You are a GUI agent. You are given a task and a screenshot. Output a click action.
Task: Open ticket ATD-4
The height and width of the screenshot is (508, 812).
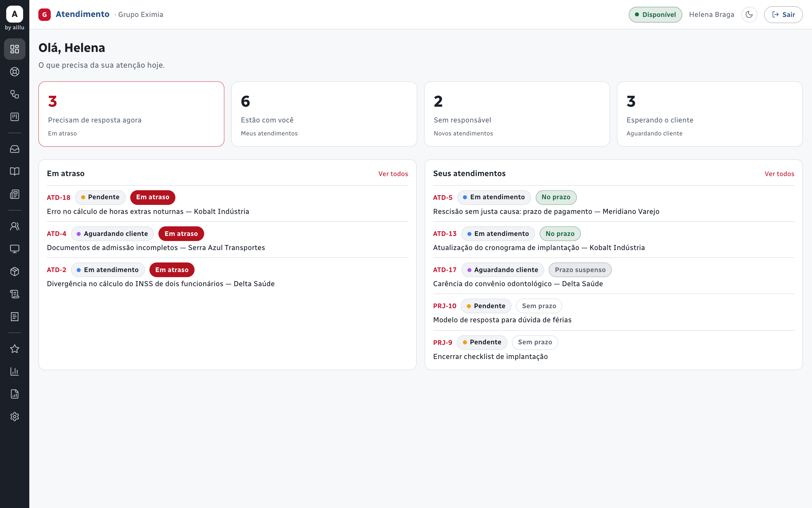[x=57, y=233]
